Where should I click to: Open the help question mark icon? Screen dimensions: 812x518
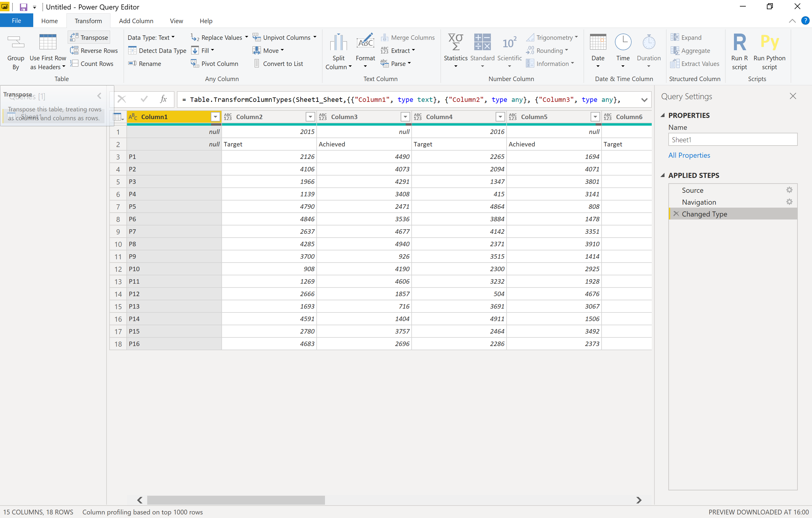click(805, 20)
